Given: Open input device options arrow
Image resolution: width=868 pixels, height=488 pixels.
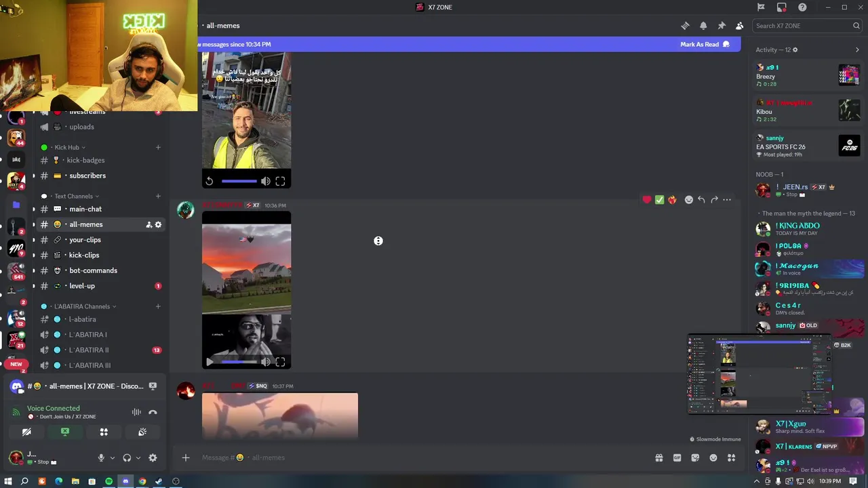Looking at the screenshot, I should tap(113, 458).
